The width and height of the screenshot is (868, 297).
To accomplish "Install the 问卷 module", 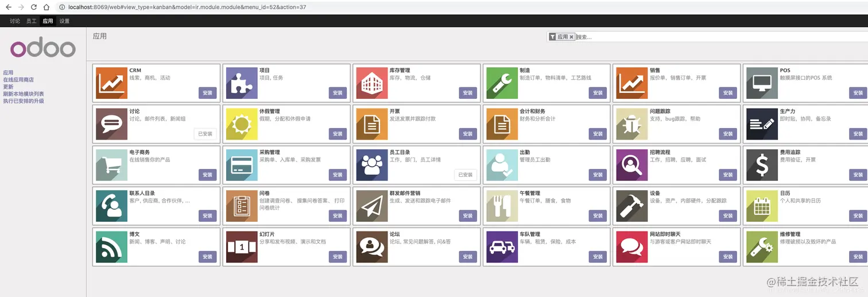I will pos(338,216).
